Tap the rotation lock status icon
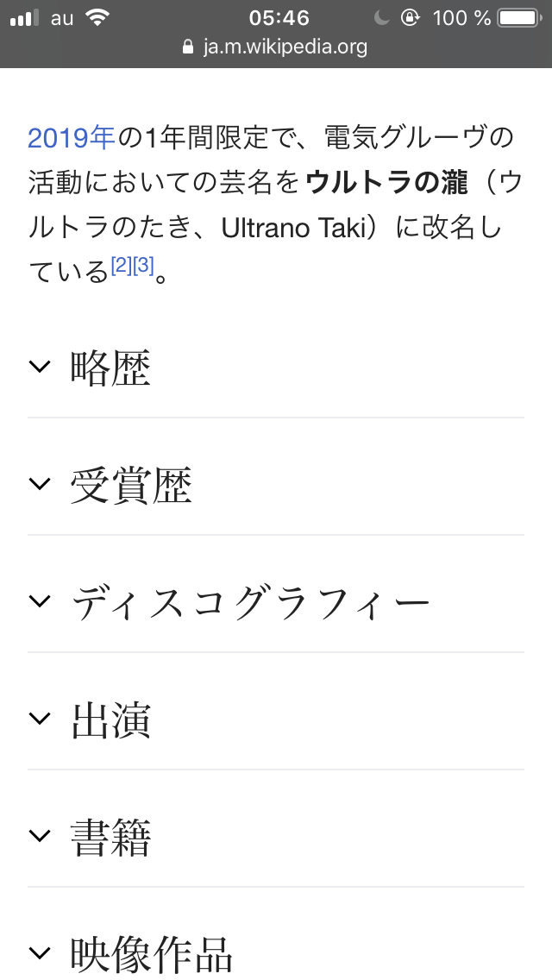The image size is (552, 980). [411, 17]
